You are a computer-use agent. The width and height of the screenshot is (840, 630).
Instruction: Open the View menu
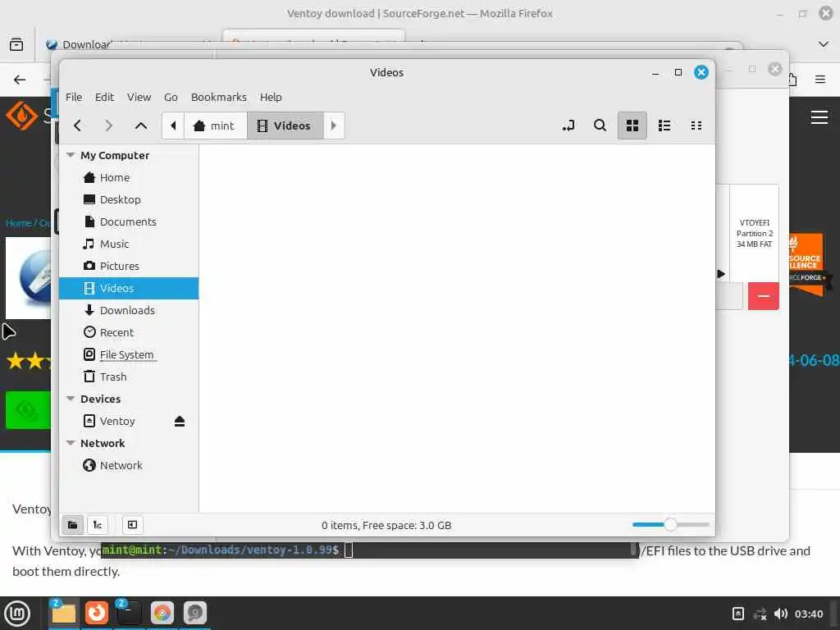[139, 97]
